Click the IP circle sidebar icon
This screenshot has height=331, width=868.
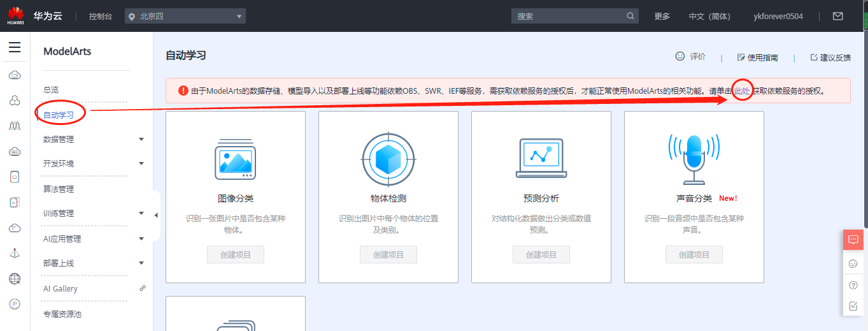[15, 304]
